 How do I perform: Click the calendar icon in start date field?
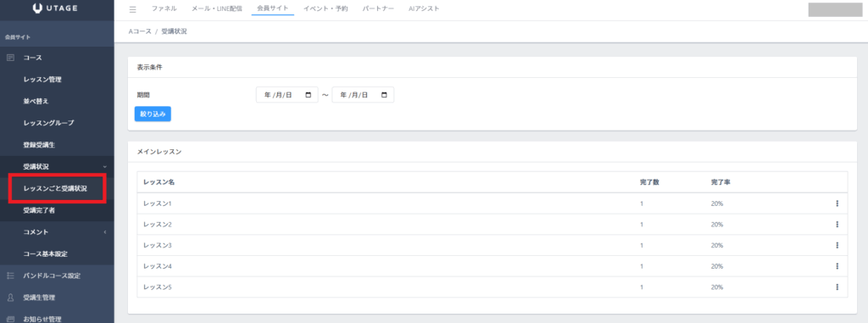tap(309, 95)
